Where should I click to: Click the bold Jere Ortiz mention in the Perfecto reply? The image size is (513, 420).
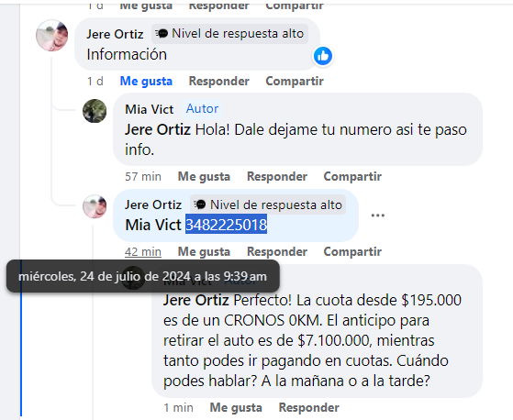click(196, 300)
